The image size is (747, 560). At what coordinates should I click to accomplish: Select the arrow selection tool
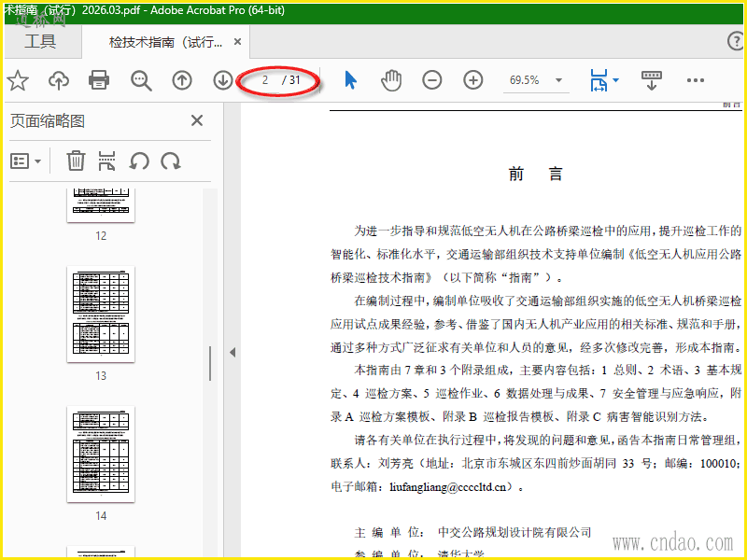(351, 80)
